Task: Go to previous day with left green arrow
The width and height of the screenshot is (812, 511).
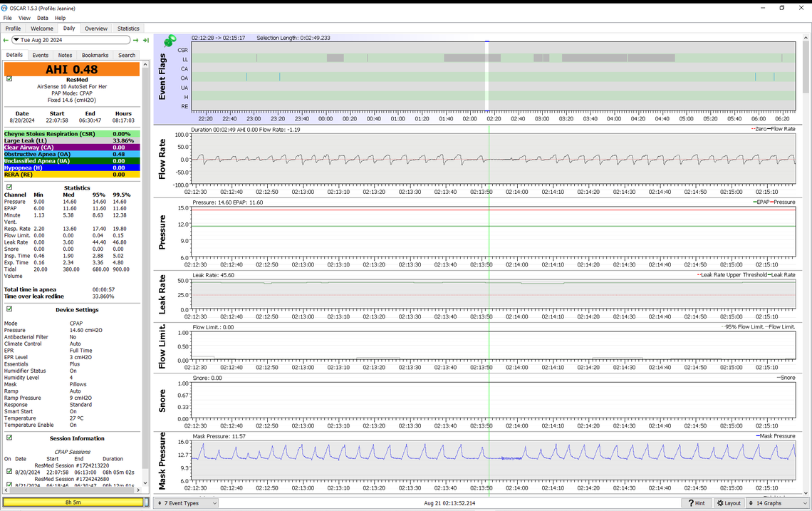Action: coord(6,40)
